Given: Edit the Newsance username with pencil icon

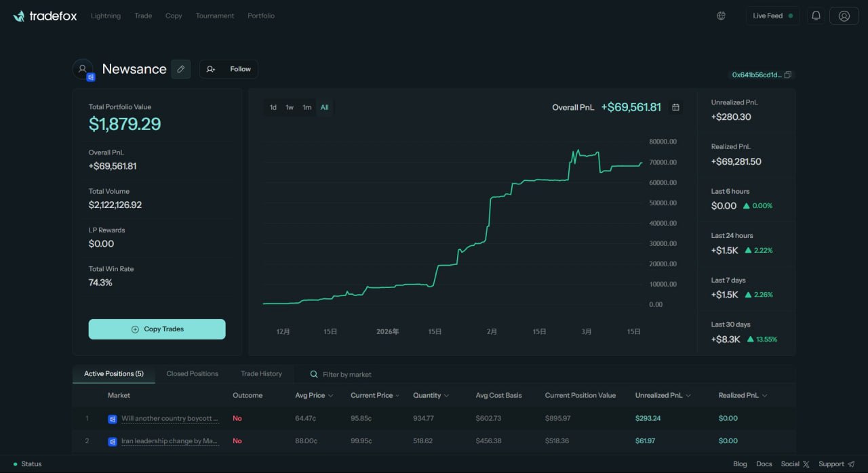Looking at the screenshot, I should pos(180,68).
